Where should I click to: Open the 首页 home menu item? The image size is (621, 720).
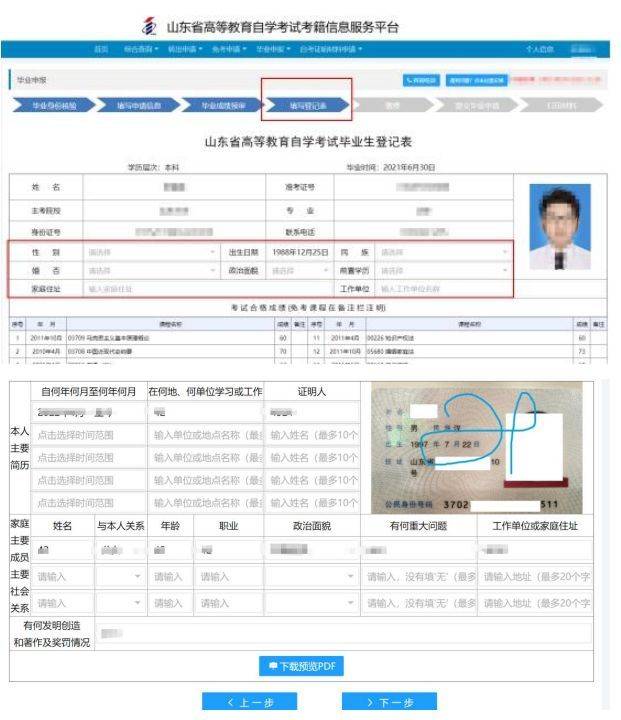(x=101, y=49)
